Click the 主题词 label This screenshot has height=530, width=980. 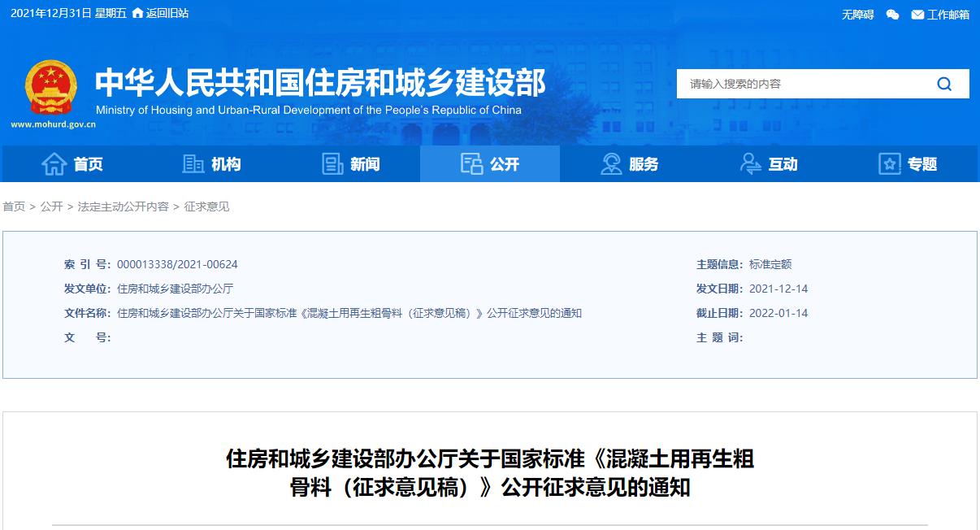coord(719,337)
